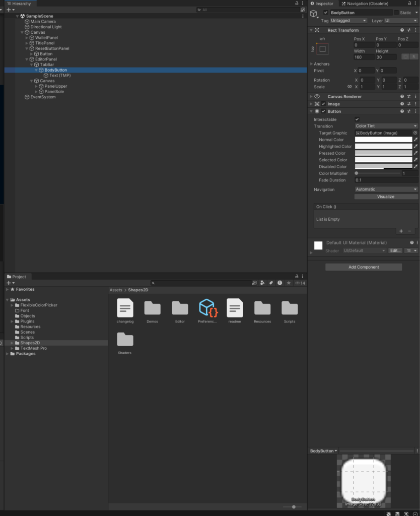Add an On Click event with the plus button
The image size is (420, 516).
tap(401, 231)
